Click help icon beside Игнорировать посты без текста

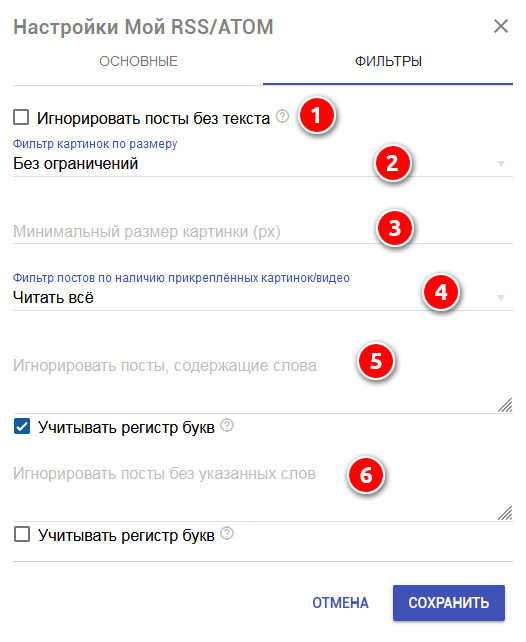point(282,116)
